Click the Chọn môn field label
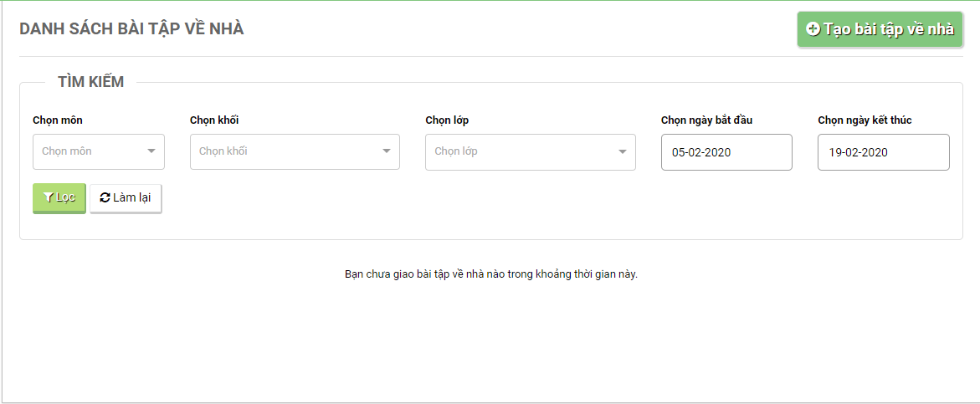This screenshot has height=404, width=980. (x=58, y=120)
